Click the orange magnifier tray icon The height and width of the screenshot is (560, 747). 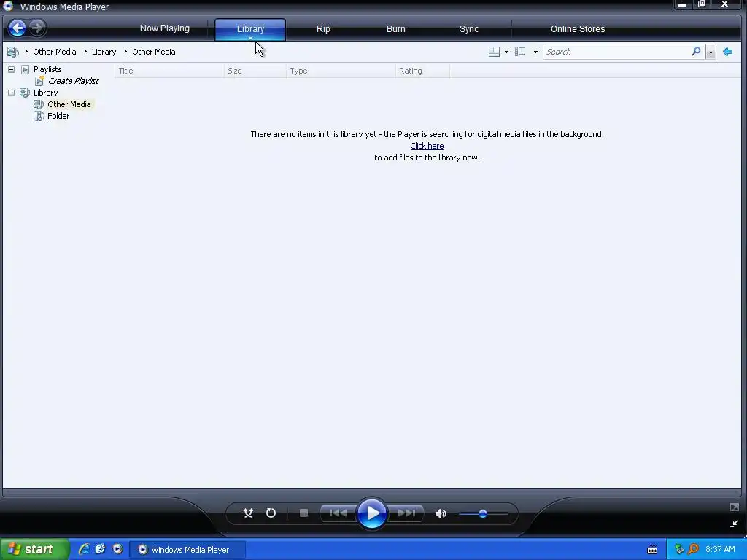(x=693, y=550)
